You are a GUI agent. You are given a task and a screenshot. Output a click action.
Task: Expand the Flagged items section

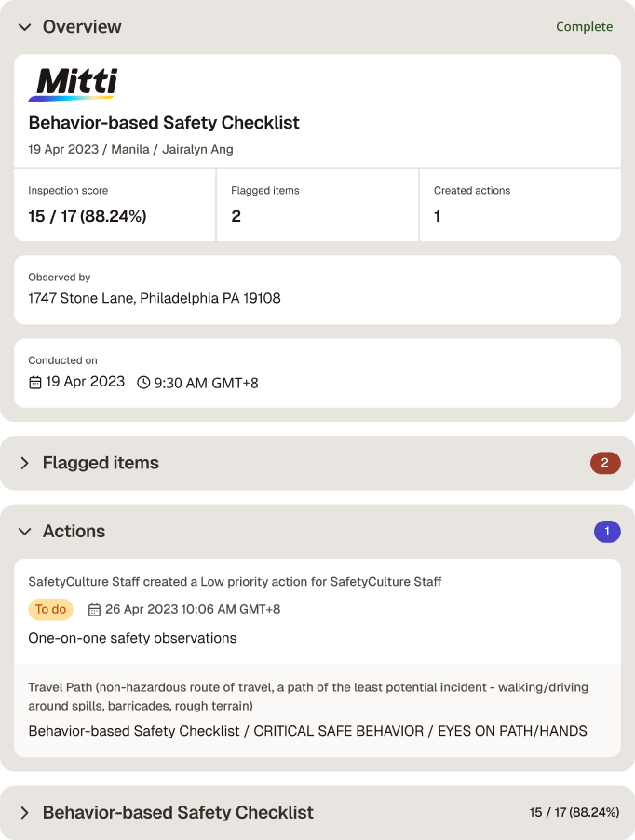click(x=24, y=463)
